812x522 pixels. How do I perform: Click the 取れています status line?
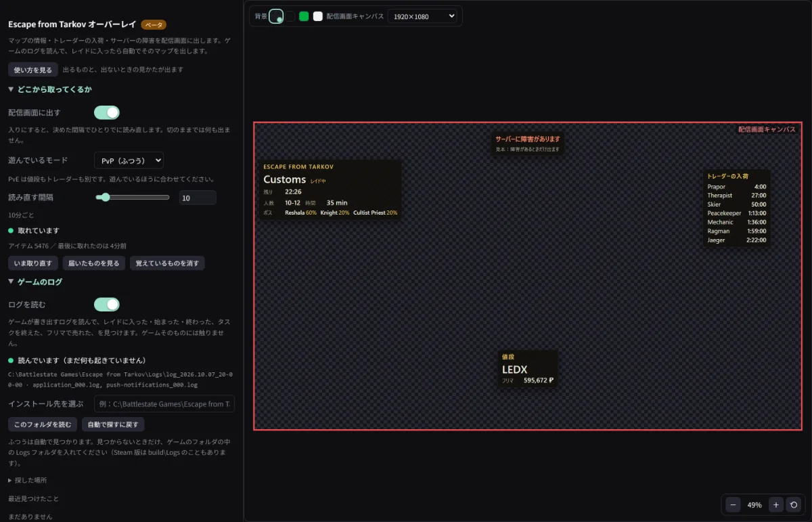(x=34, y=231)
